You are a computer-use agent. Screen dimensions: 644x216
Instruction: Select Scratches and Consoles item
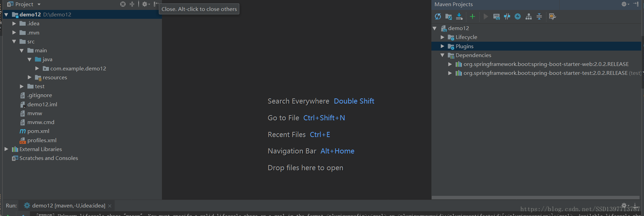(x=49, y=158)
